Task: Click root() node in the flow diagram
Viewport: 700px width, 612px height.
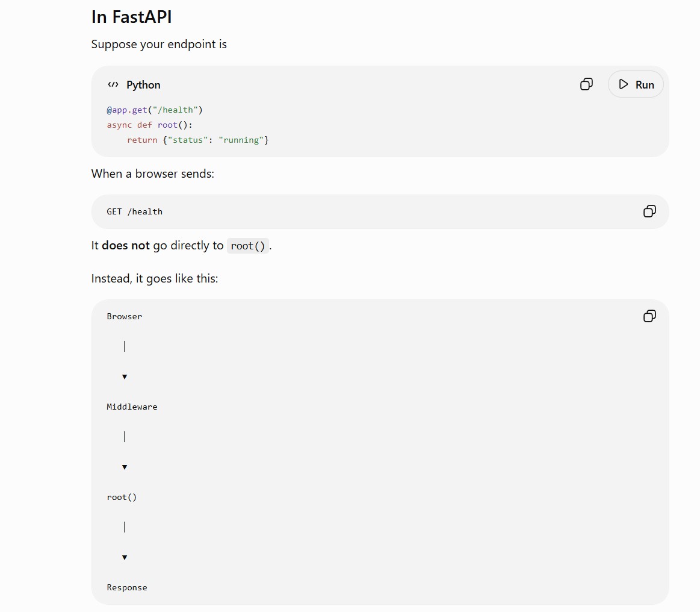Action: [x=122, y=497]
